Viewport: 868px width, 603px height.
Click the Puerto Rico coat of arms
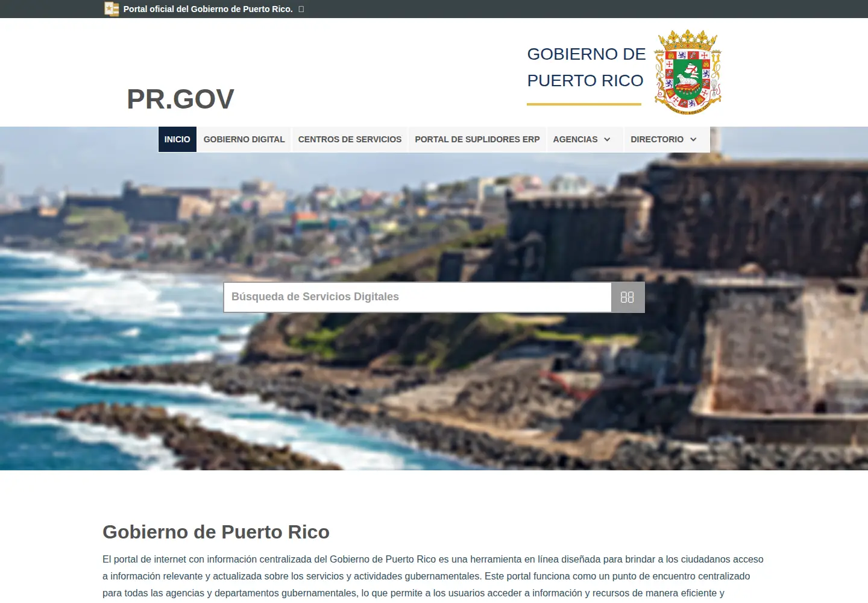688,72
